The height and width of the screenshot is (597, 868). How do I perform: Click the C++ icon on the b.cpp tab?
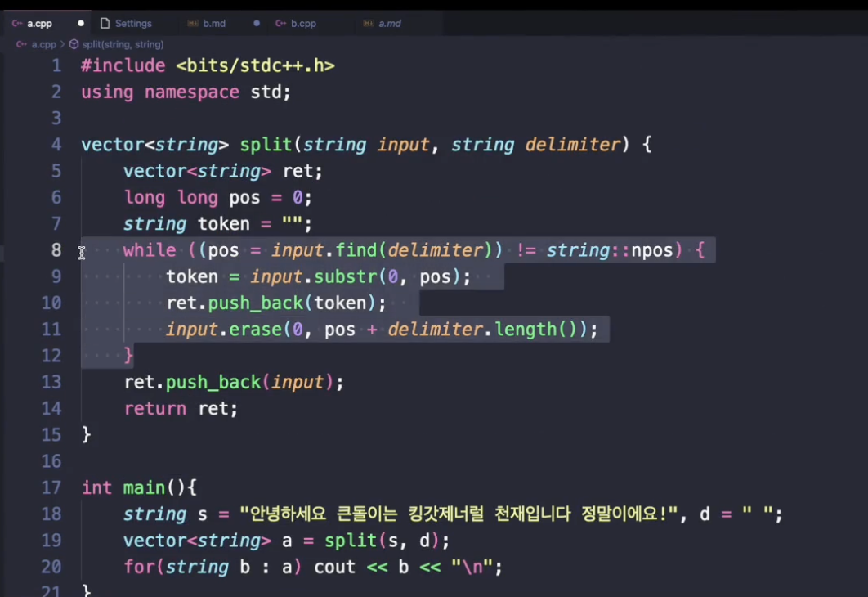(x=280, y=23)
